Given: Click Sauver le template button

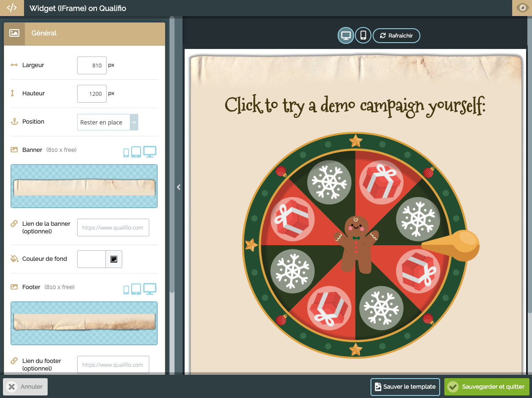Looking at the screenshot, I should click(405, 387).
